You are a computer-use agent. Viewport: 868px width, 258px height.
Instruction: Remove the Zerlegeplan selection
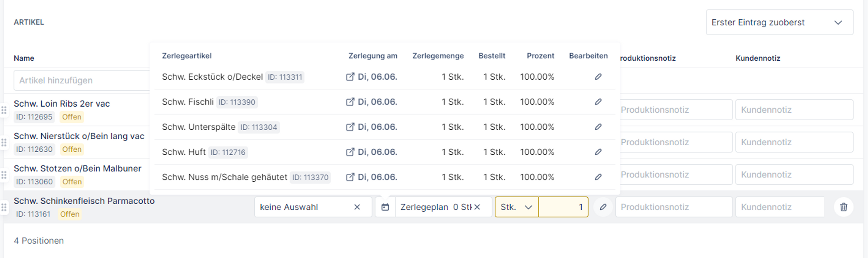(x=477, y=207)
